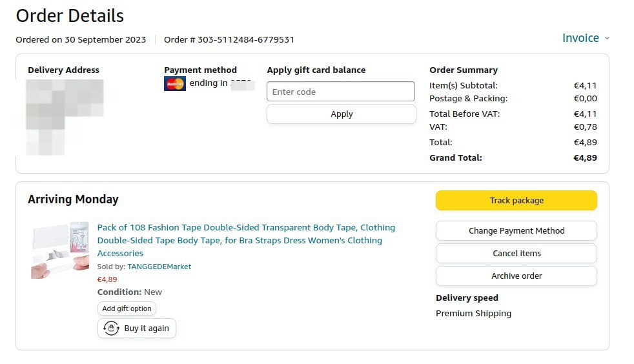The width and height of the screenshot is (634, 364).
Task: Click the Add gift option button
Action: point(127,308)
